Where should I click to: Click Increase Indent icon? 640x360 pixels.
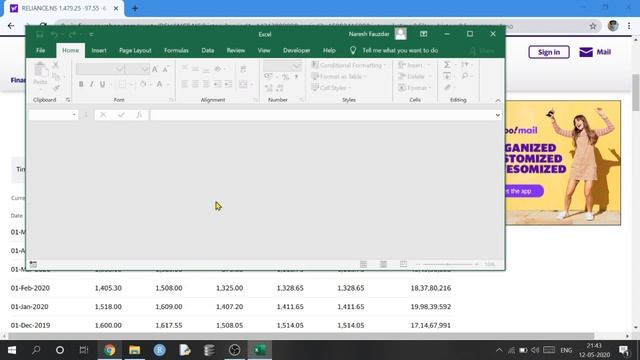click(x=228, y=84)
